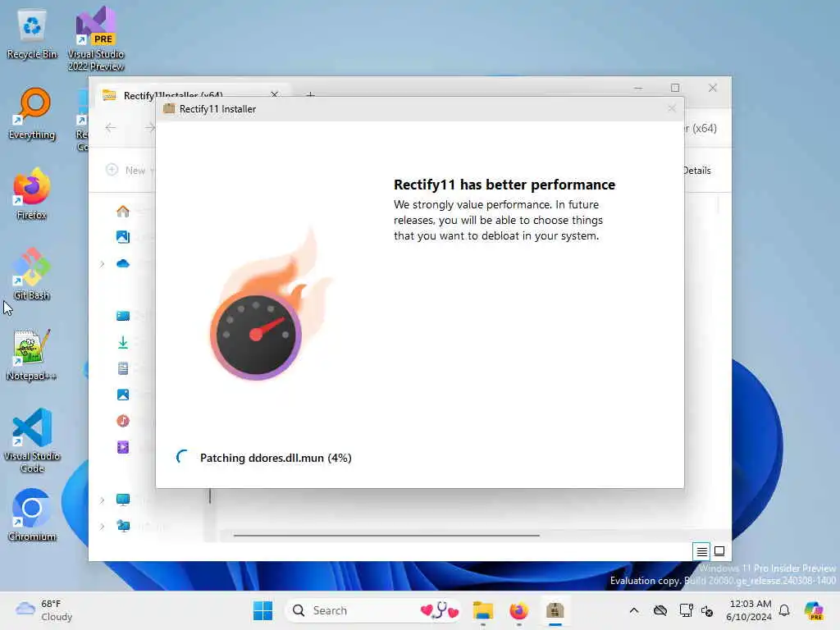
Task: Click taskbar Search box
Action: [373, 610]
